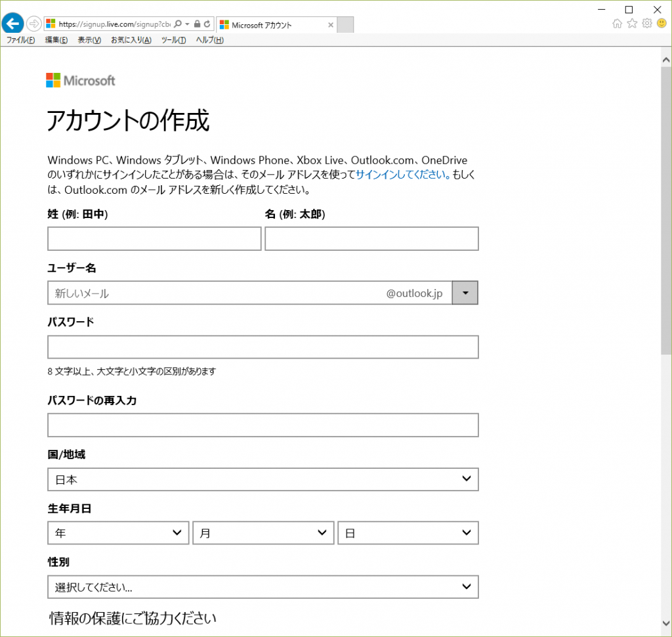Open Favorites with the star icon
This screenshot has width=672, height=637.
pyautogui.click(x=632, y=24)
